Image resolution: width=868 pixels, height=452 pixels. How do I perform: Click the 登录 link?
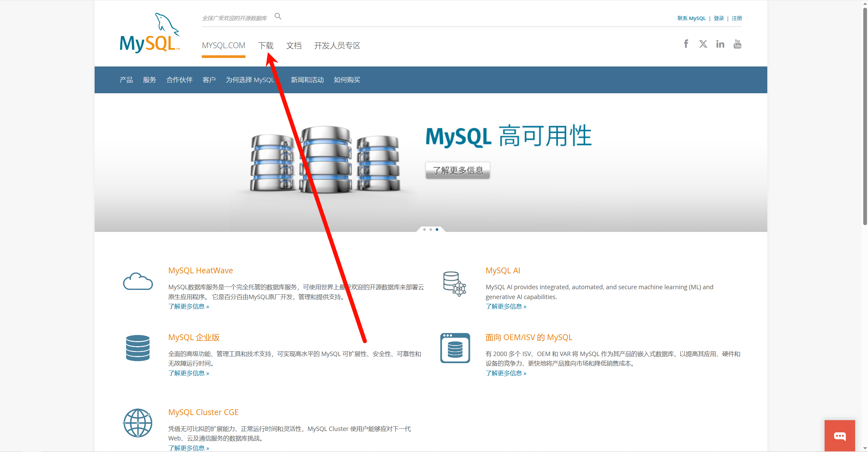tap(718, 18)
